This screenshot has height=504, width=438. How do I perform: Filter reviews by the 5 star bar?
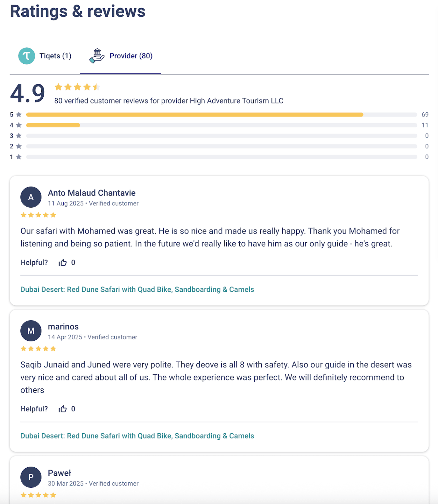point(221,115)
